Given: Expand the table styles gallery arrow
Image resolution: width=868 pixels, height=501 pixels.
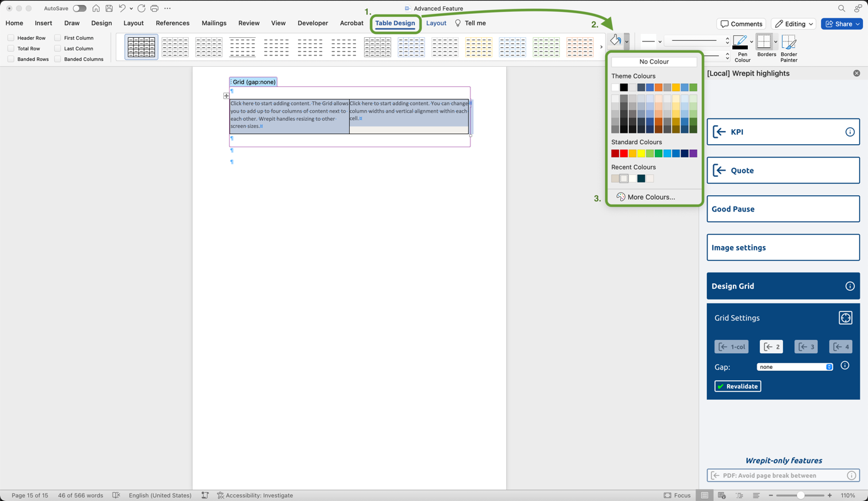Looking at the screenshot, I should [601, 47].
